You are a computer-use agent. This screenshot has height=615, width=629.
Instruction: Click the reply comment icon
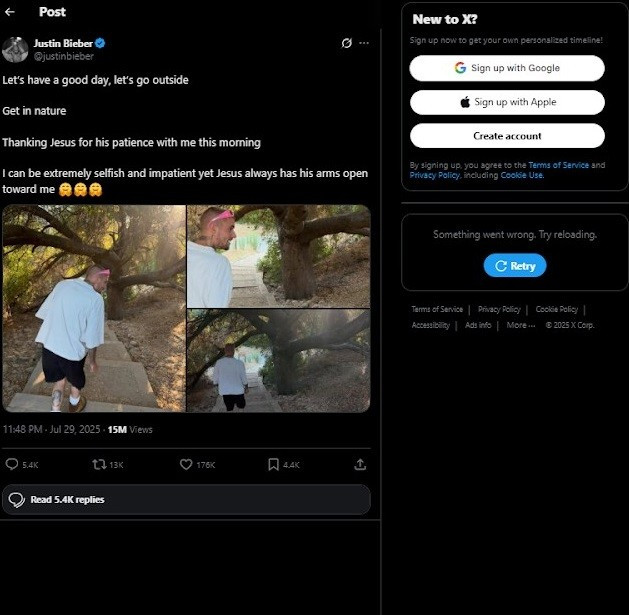click(x=12, y=464)
